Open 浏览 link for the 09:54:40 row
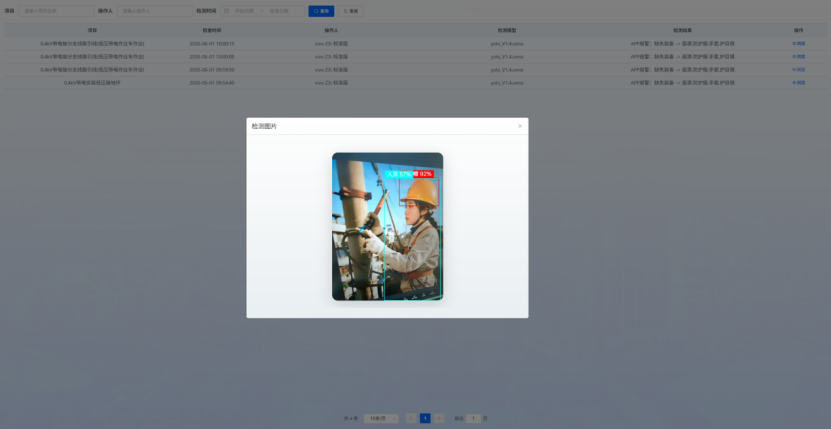The height and width of the screenshot is (429, 831). [799, 83]
